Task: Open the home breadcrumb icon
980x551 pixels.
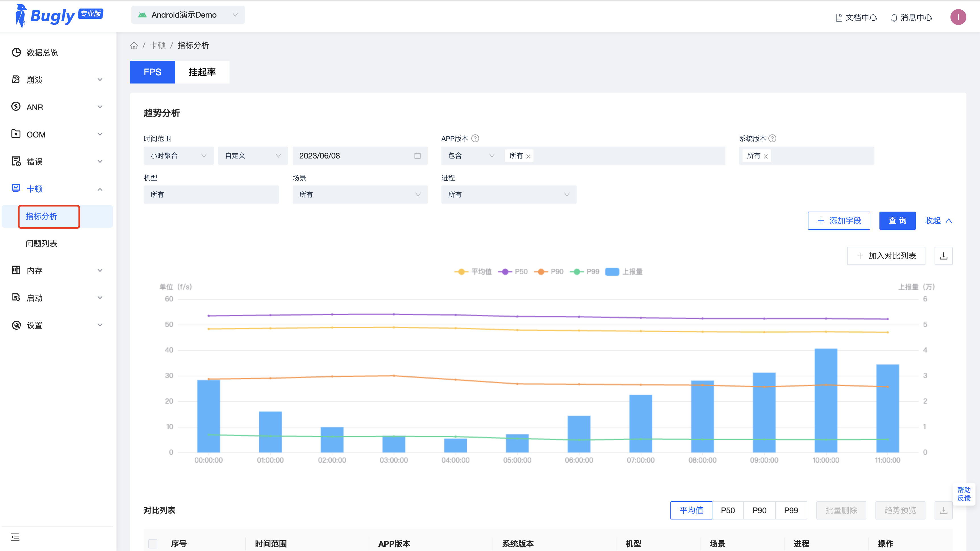Action: 134,46
